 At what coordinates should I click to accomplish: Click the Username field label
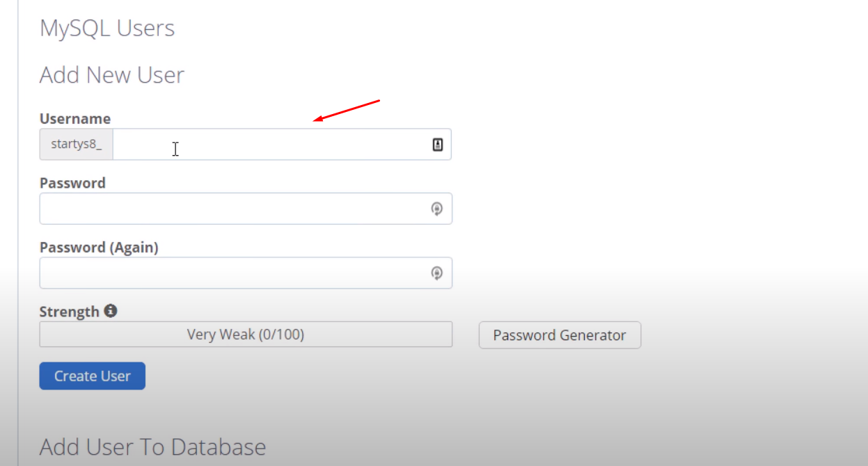(75, 119)
